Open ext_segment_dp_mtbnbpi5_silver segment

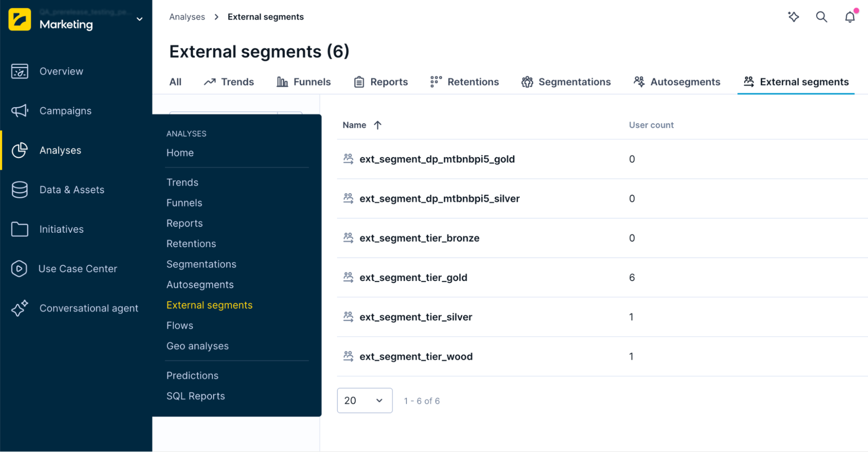[x=439, y=199]
